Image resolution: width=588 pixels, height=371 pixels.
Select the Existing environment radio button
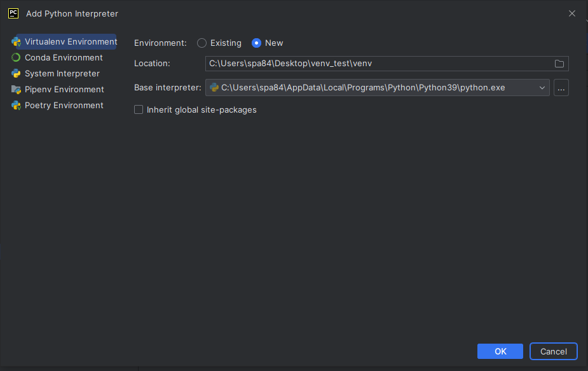202,43
